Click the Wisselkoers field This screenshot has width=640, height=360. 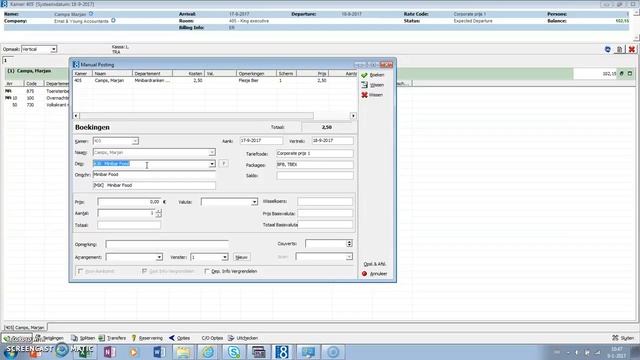[x=325, y=202]
